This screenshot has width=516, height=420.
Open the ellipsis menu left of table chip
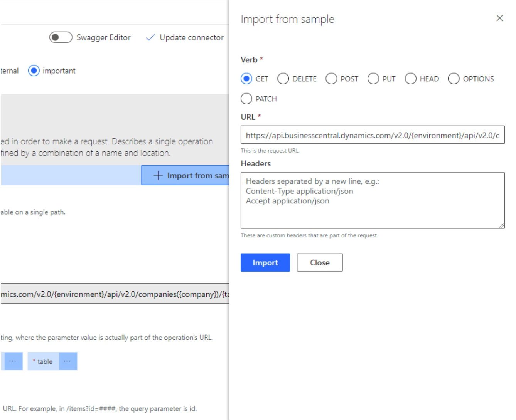(x=13, y=361)
